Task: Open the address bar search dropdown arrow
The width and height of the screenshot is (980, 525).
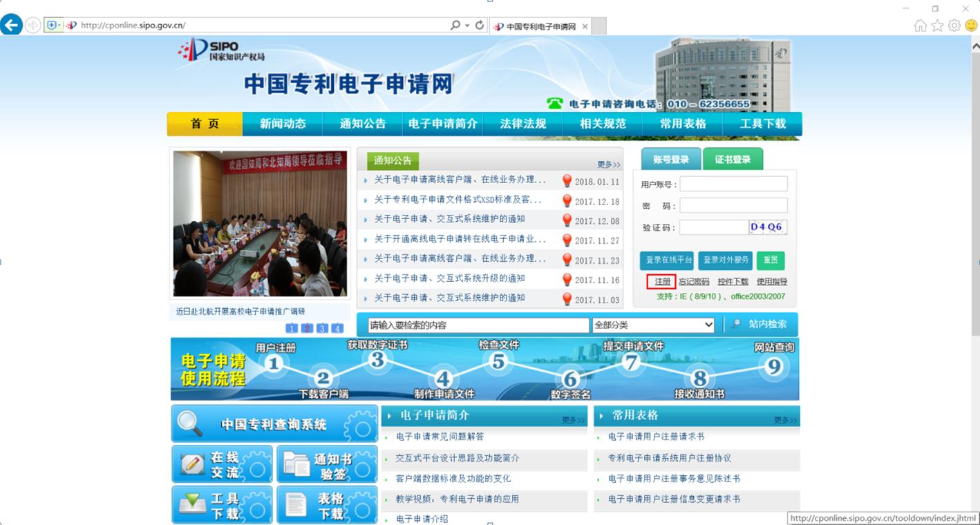Action: (x=467, y=26)
